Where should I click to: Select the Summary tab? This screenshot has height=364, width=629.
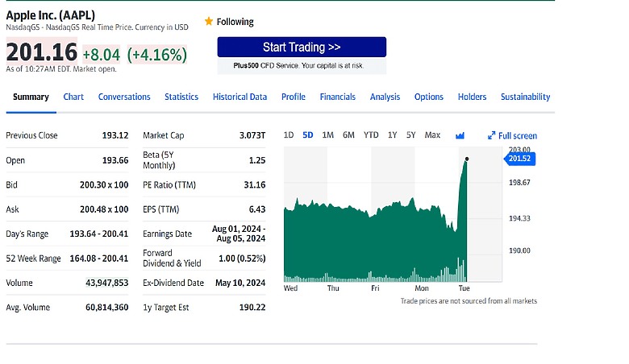[x=31, y=97]
